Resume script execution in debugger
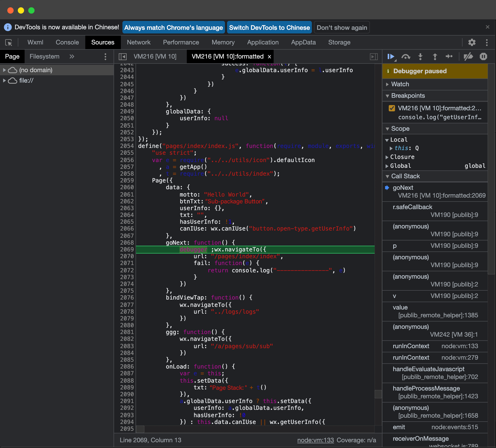This screenshot has height=448, width=496. [391, 56]
